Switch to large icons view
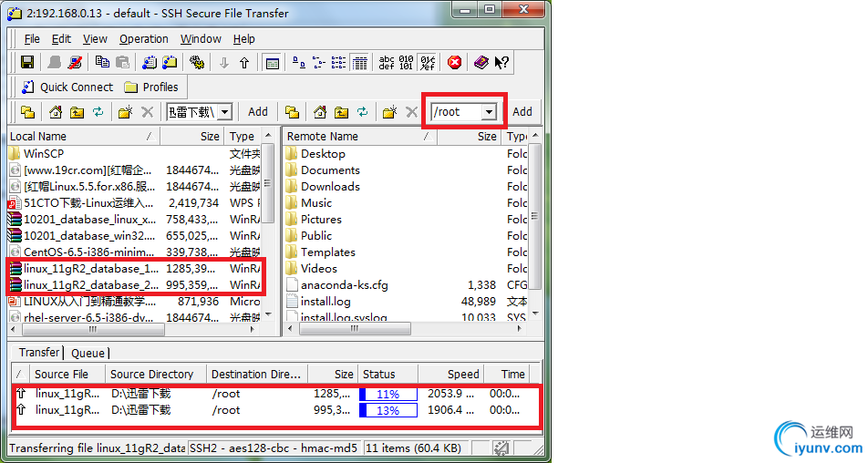This screenshot has width=868, height=463. 299,63
